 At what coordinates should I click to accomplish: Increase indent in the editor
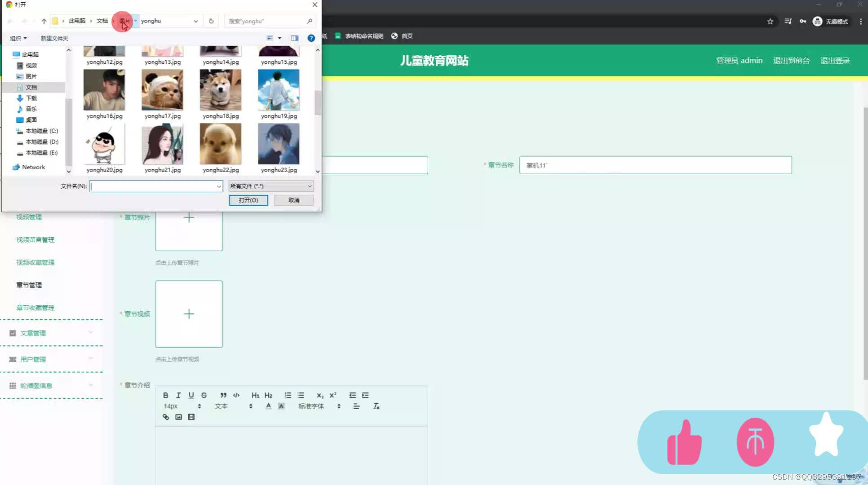(365, 395)
